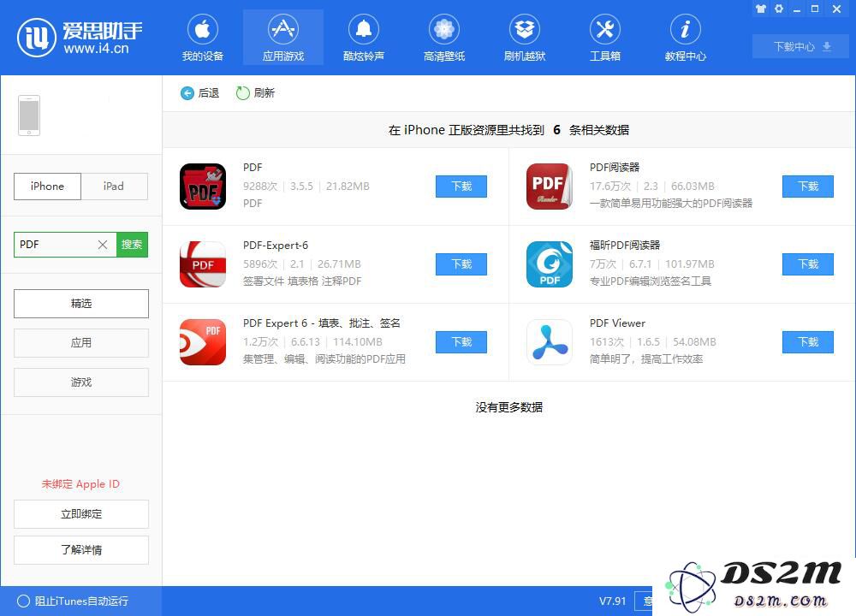856x616 pixels.
Task: Click the shirt skin icon in title bar
Action: point(761,9)
